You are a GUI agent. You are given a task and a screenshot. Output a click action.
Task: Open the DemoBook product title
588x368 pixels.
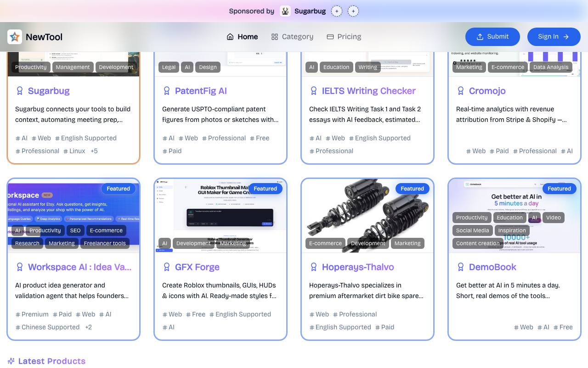point(492,267)
